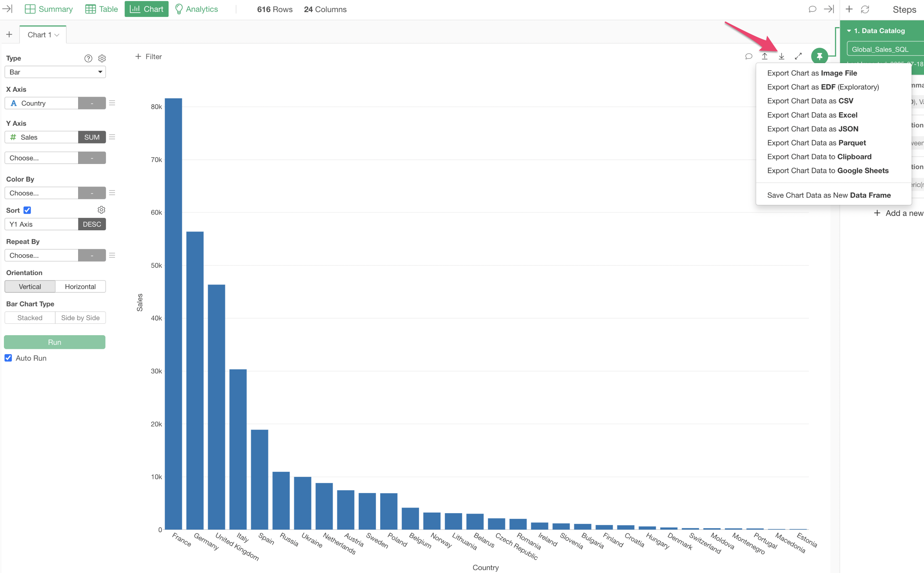The height and width of the screenshot is (573, 924).
Task: Click the United Kingdom bar
Action: pos(216,407)
